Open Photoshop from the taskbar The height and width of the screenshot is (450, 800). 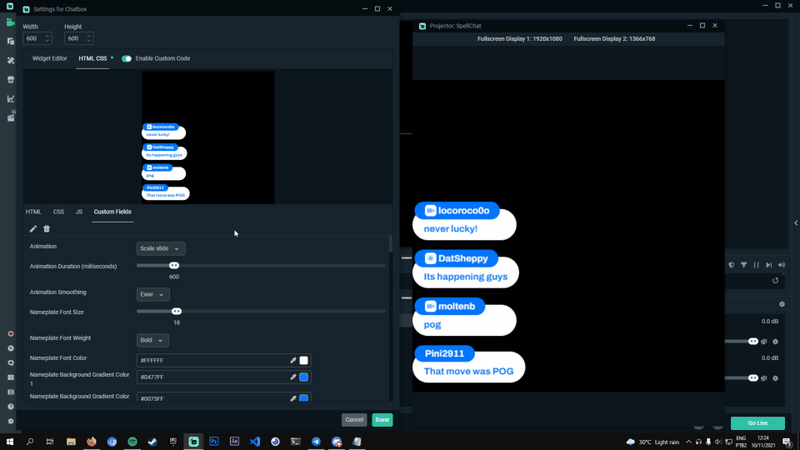click(214, 441)
